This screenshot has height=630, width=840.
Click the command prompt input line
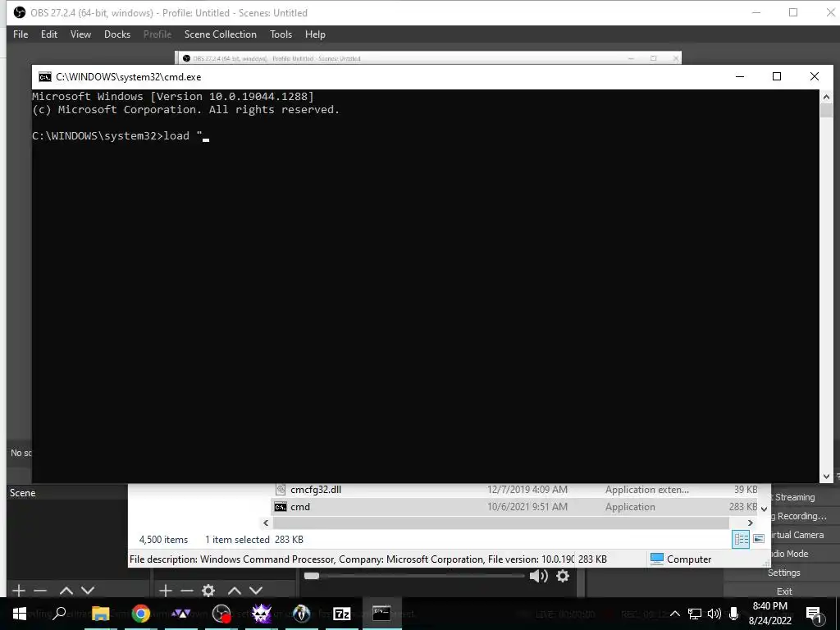121,136
